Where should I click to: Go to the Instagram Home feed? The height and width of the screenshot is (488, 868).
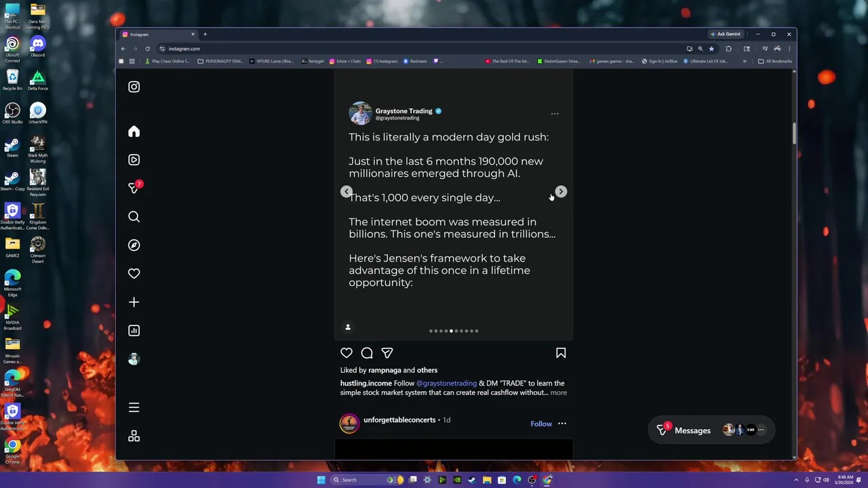(134, 131)
